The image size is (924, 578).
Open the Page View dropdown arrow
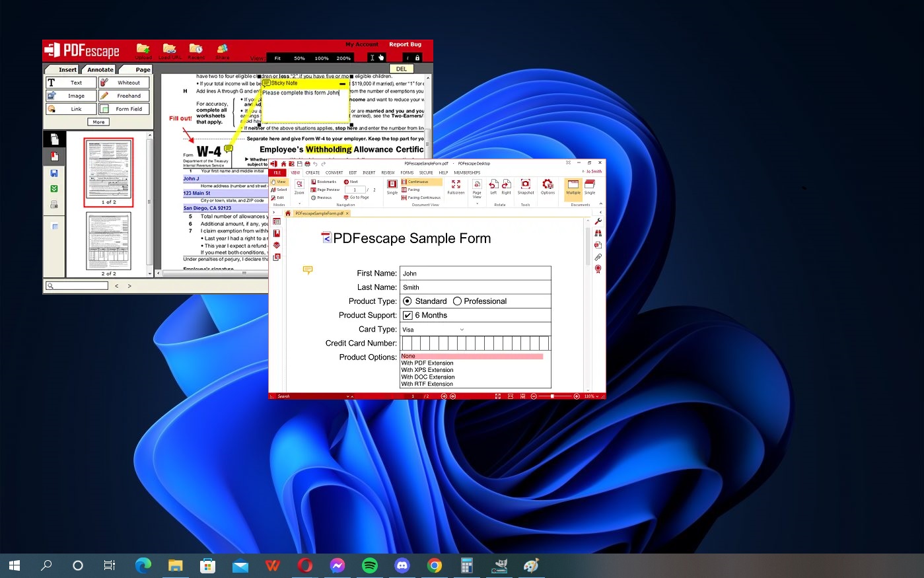(477, 203)
